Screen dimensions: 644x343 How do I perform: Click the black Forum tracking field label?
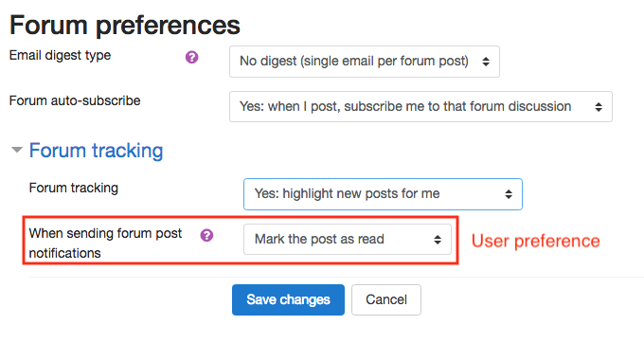click(x=74, y=189)
